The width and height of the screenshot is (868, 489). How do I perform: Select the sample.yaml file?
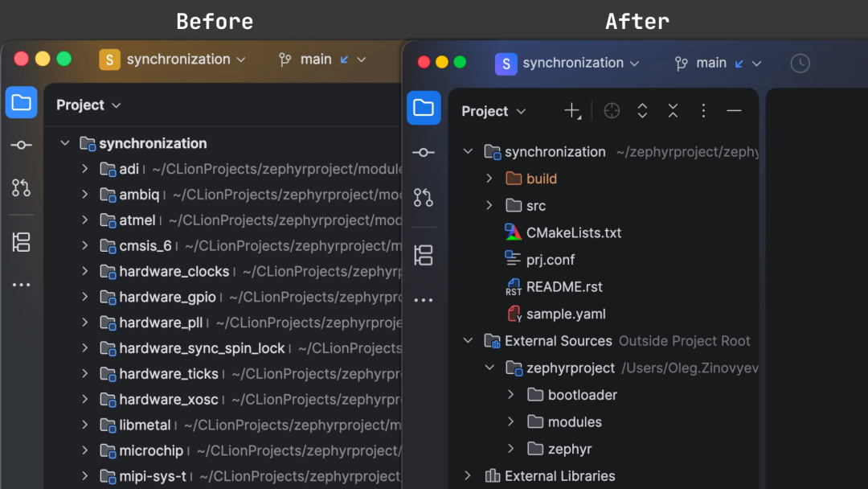(555, 314)
